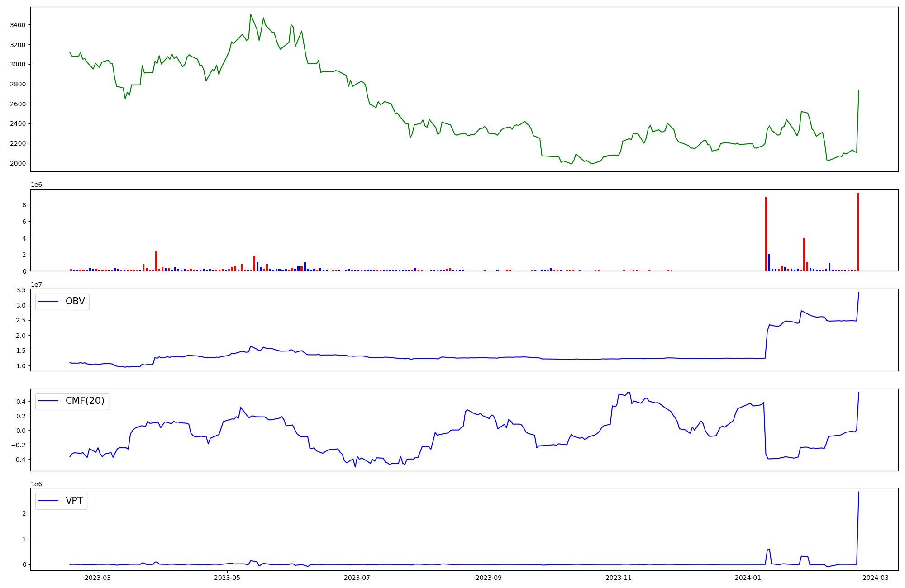The width and height of the screenshot is (905, 588).
Task: Click the CMF(20) legend label
Action: [85, 401]
